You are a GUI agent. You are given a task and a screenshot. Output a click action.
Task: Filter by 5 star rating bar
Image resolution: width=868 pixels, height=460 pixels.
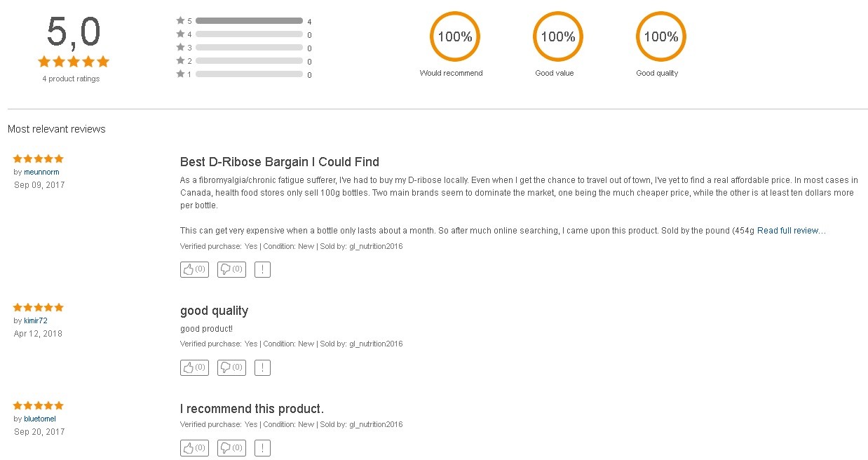(x=249, y=21)
